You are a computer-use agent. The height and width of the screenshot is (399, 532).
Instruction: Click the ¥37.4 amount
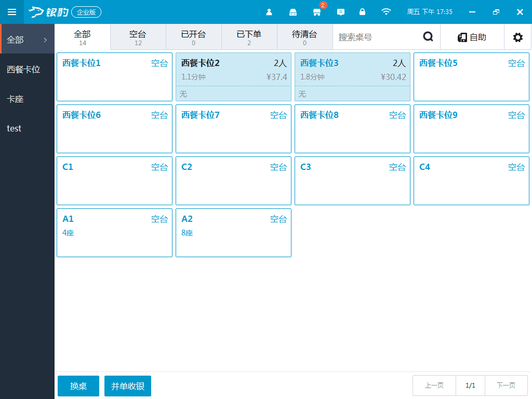[277, 77]
